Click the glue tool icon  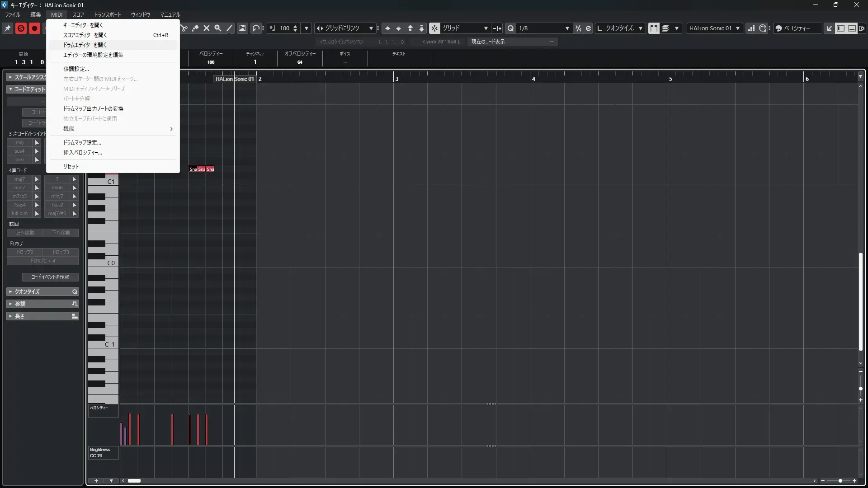(x=195, y=28)
